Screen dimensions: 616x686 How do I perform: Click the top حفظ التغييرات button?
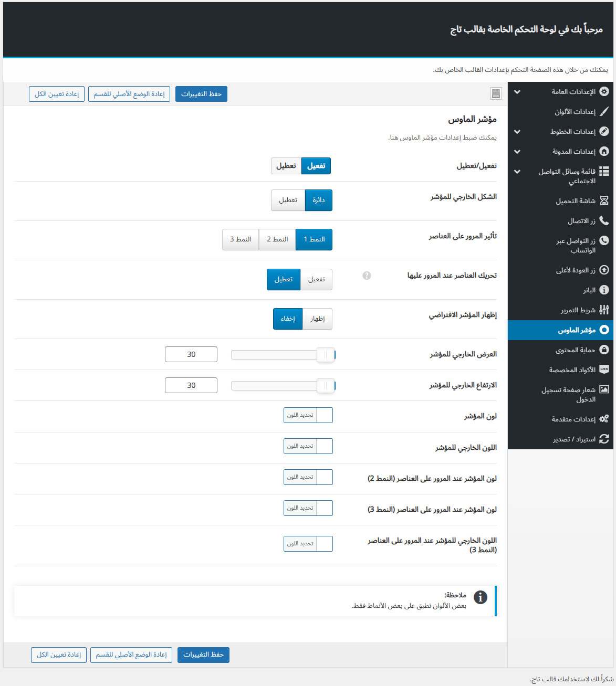(201, 94)
